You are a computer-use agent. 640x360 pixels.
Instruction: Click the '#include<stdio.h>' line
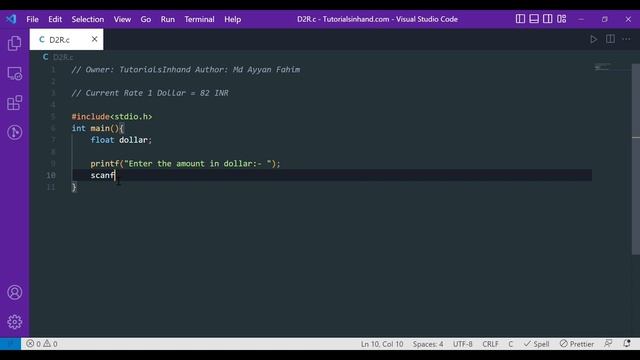[x=112, y=117]
